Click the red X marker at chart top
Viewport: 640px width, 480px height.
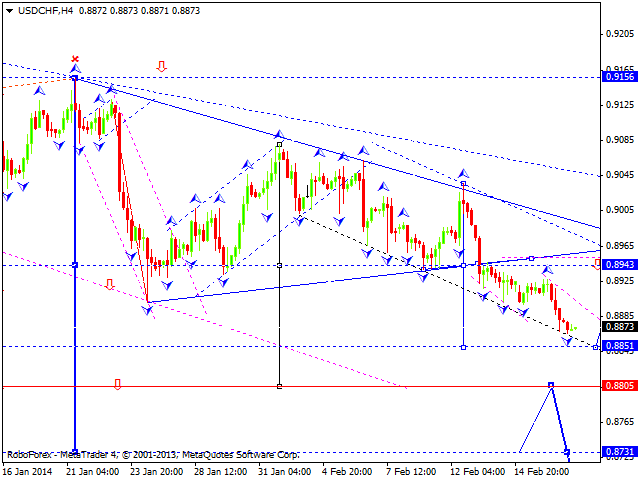[x=75, y=59]
